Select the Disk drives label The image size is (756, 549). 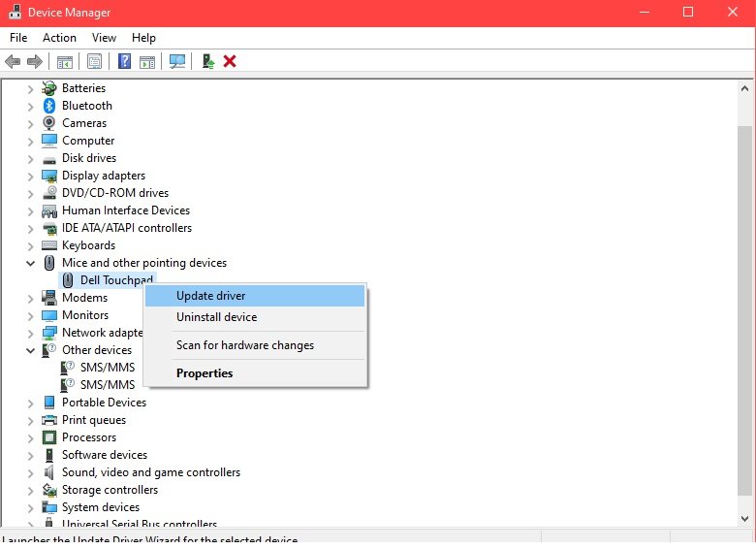[89, 158]
